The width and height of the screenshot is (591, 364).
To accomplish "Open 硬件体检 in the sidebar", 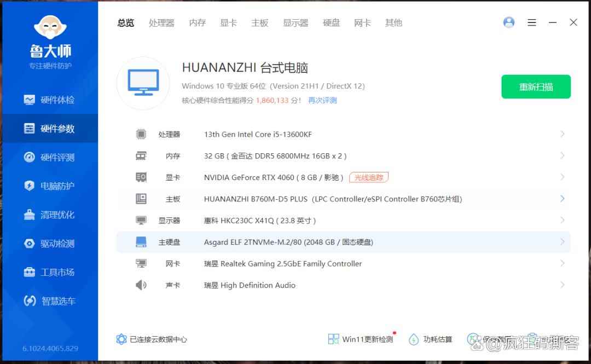I will point(49,100).
